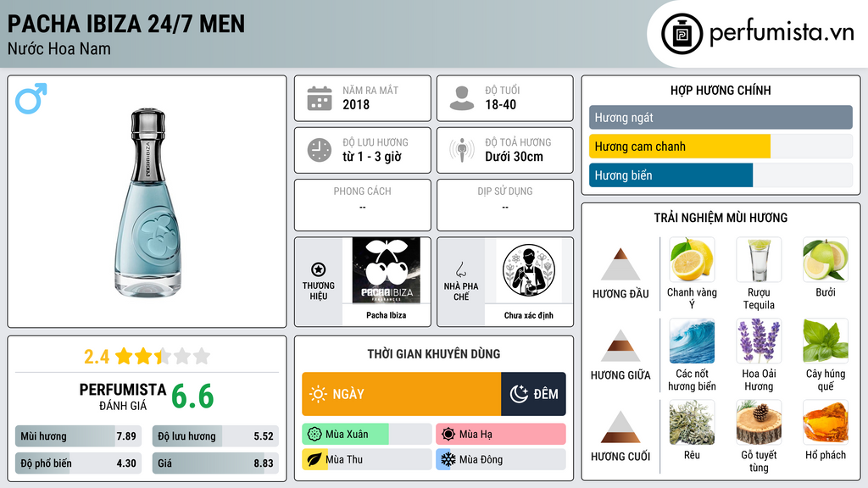Click the sillage icon beside Độ toả hương
The width and height of the screenshot is (868, 488).
pyautogui.click(x=462, y=150)
